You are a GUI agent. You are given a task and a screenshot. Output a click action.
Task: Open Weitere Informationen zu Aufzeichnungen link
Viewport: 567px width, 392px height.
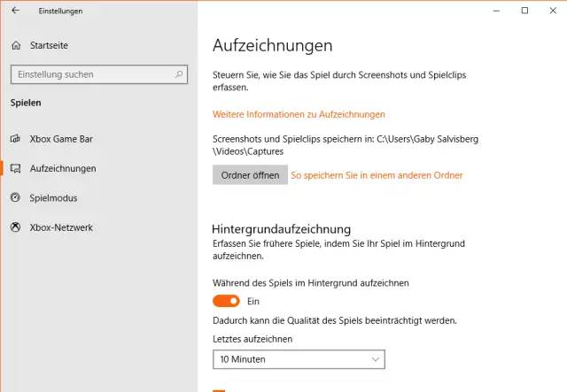[x=299, y=114]
